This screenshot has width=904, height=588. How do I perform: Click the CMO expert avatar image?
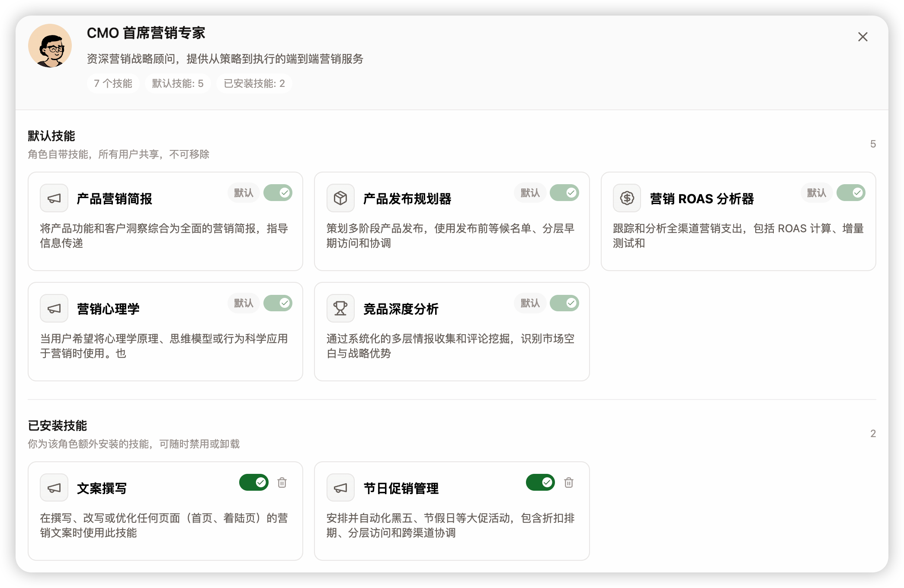(50, 45)
